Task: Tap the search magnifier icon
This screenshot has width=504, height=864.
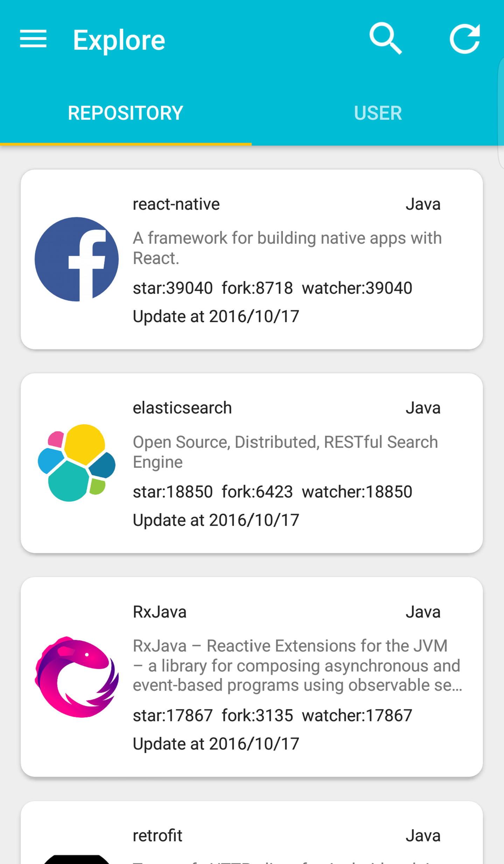Action: coord(385,39)
